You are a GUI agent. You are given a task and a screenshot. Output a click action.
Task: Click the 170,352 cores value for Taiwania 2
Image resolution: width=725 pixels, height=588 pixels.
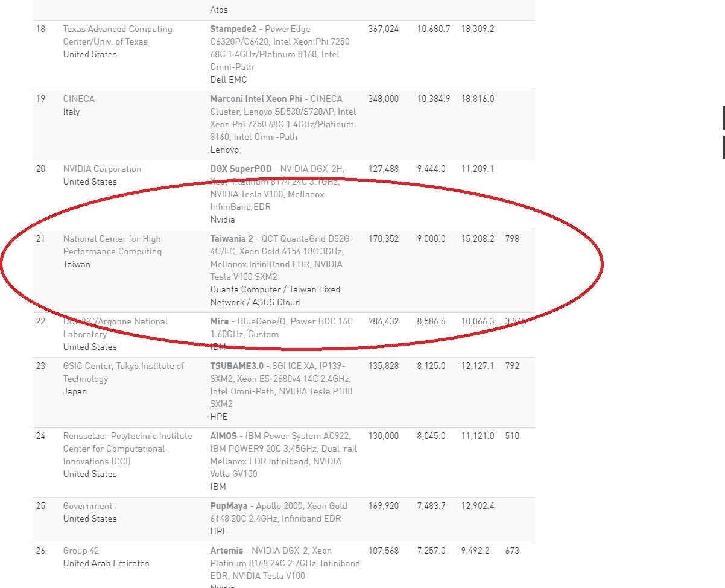pos(384,239)
